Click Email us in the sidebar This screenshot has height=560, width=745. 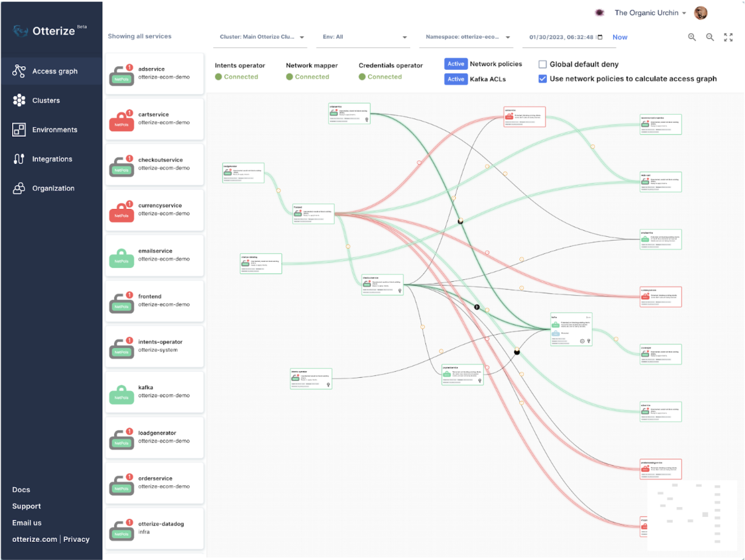click(x=27, y=523)
